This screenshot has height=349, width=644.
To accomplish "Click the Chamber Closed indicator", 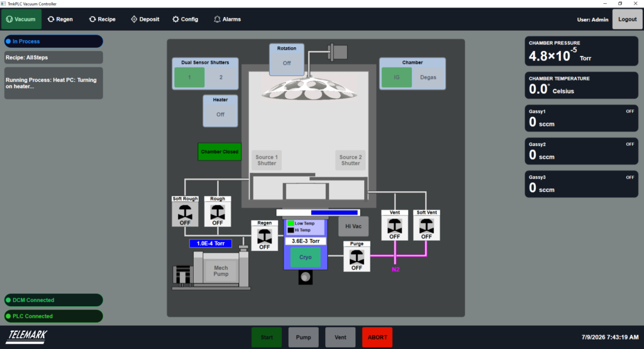I will 219,152.
